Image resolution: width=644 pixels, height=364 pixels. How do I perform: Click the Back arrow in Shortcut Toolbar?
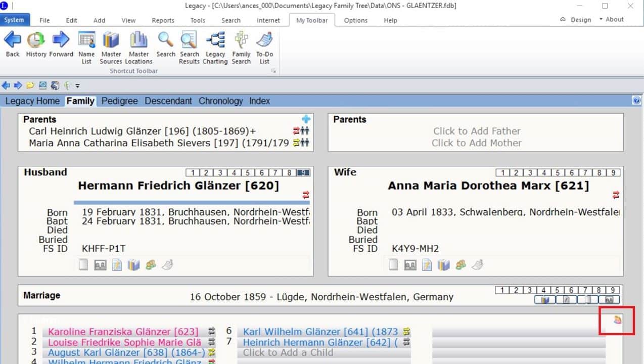[13, 44]
